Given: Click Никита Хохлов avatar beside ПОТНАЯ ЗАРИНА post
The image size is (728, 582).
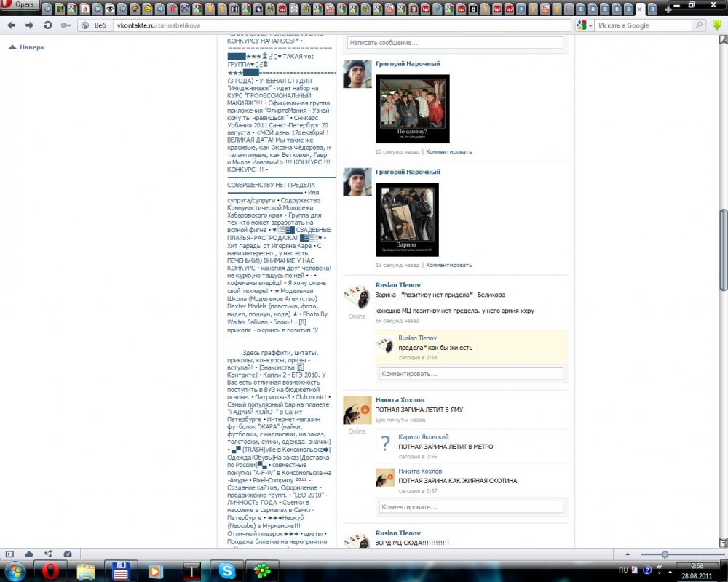Looking at the screenshot, I should pos(357,410).
